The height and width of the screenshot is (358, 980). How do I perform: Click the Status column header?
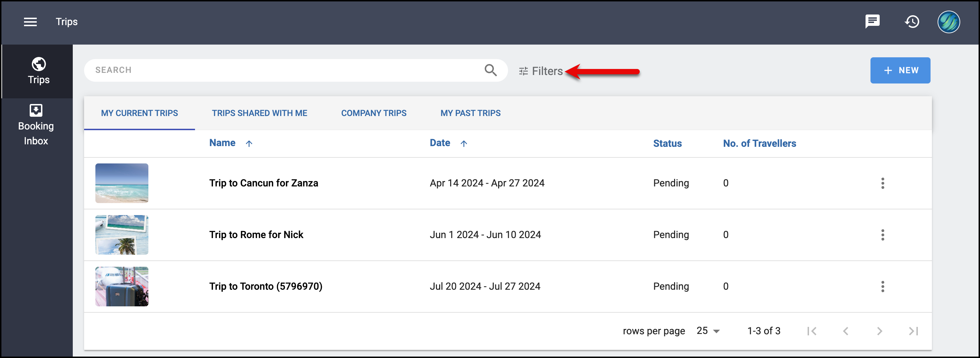coord(667,143)
